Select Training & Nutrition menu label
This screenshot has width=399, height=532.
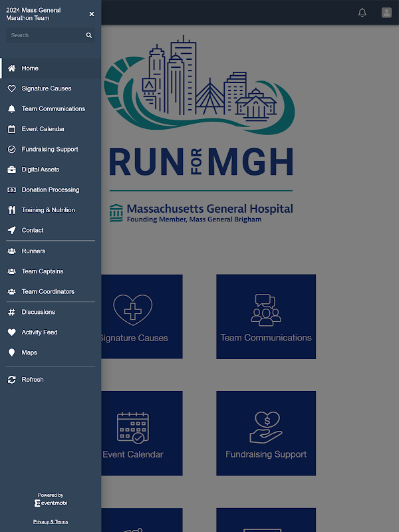[48, 210]
